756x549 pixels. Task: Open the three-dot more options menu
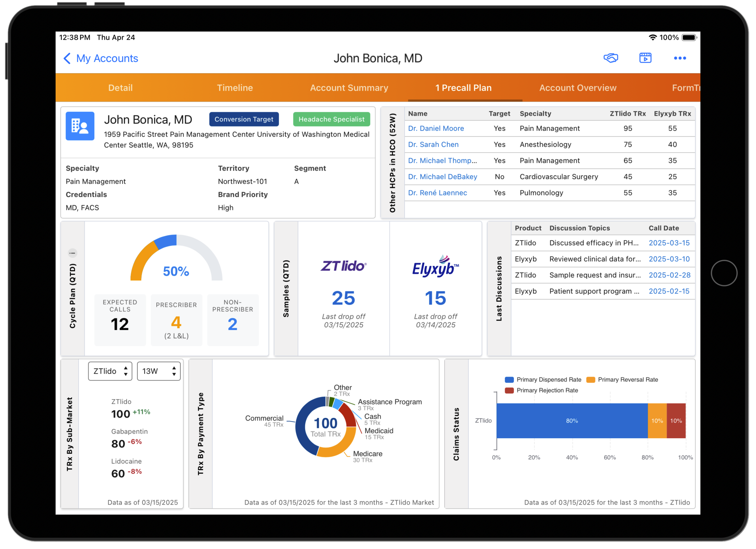point(680,58)
